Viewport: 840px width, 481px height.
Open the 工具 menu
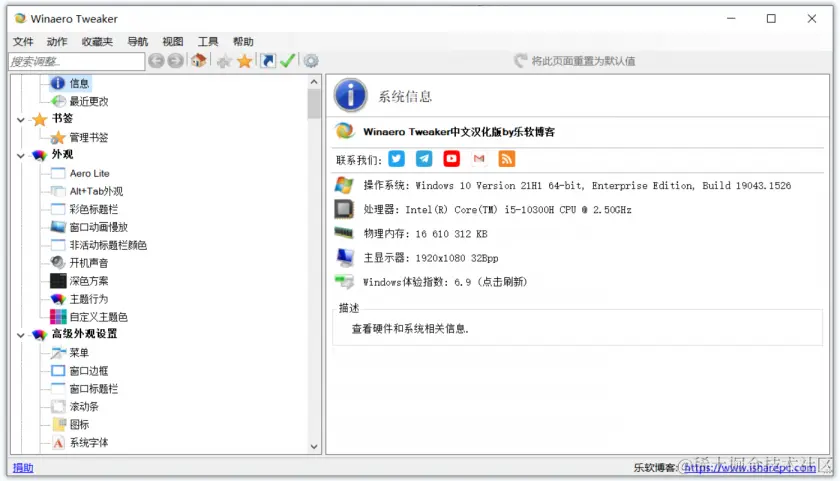click(208, 41)
